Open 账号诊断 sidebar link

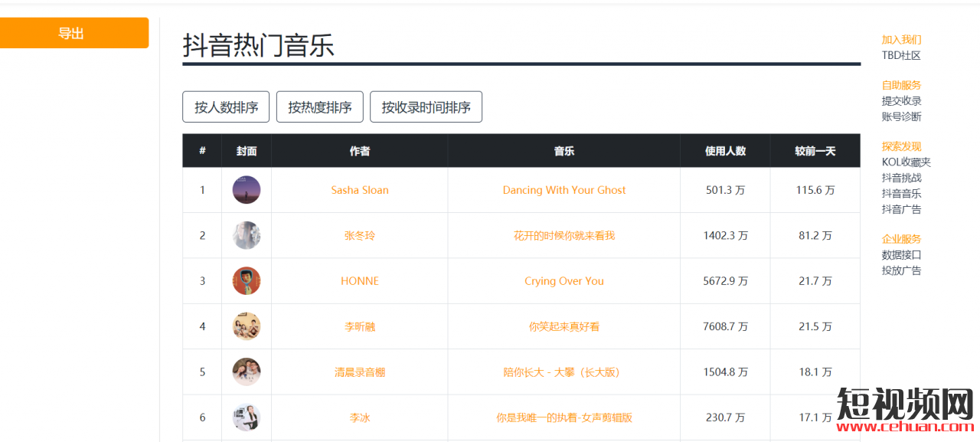click(901, 116)
